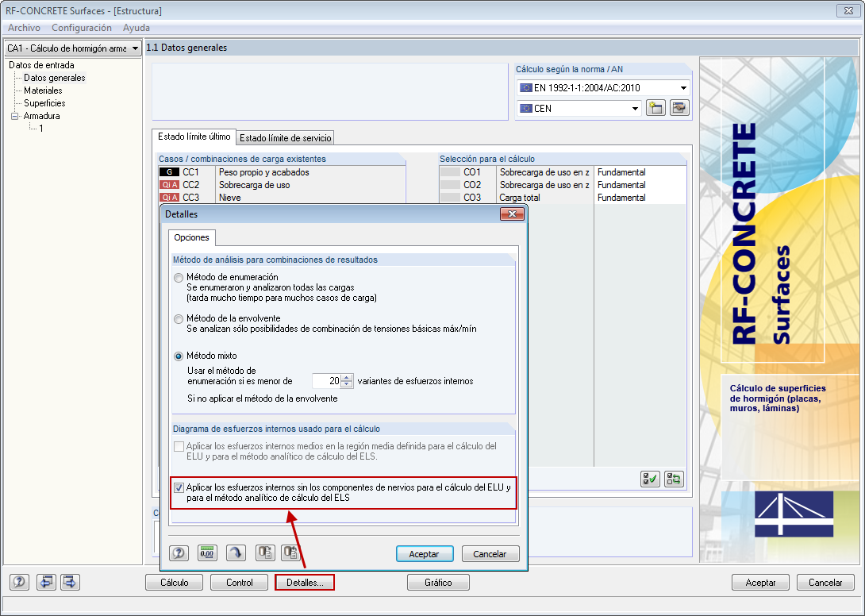
Task: Toggle apply average internal forces checkbox
Action: click(x=179, y=447)
